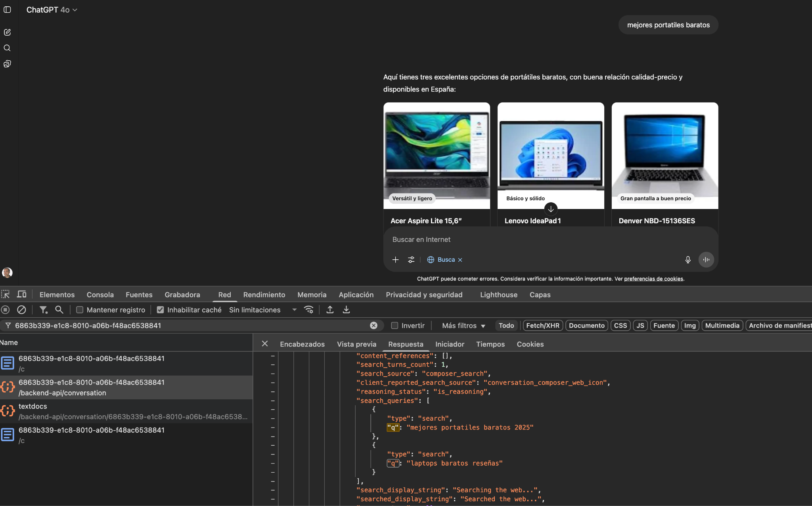Check the Invertir filter checkbox

395,326
